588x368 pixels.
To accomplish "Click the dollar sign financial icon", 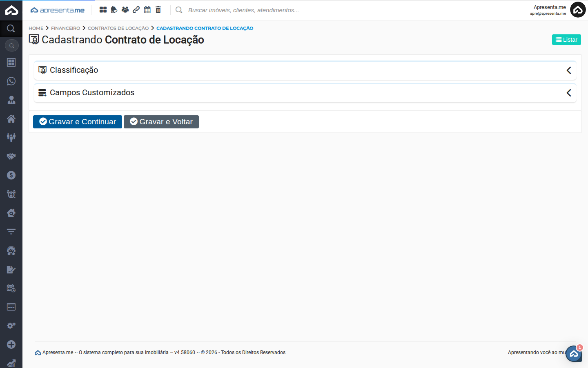I will pyautogui.click(x=11, y=175).
